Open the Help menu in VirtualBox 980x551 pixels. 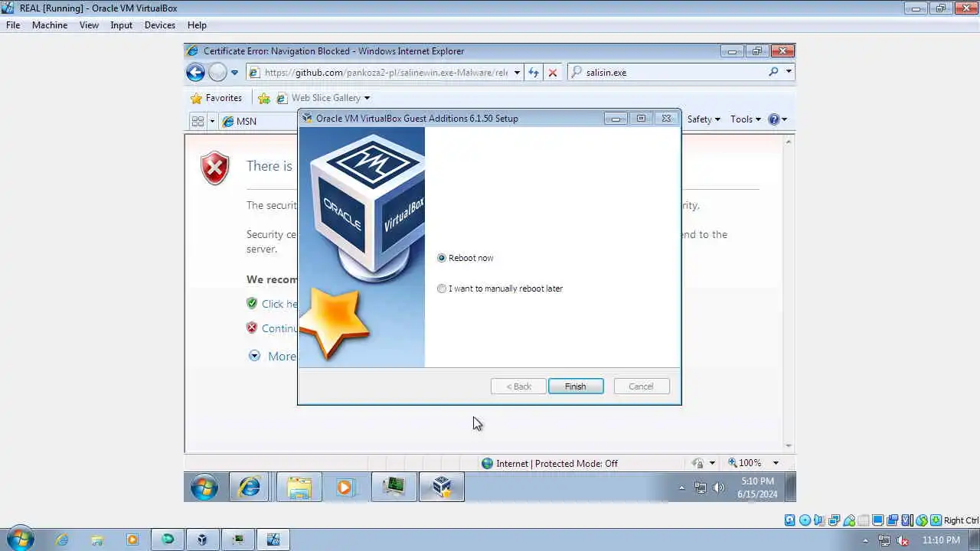click(x=197, y=25)
